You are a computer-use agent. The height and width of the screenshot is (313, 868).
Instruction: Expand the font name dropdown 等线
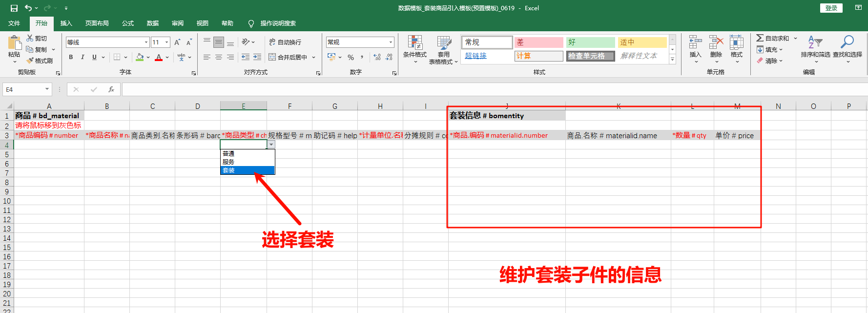tap(146, 42)
